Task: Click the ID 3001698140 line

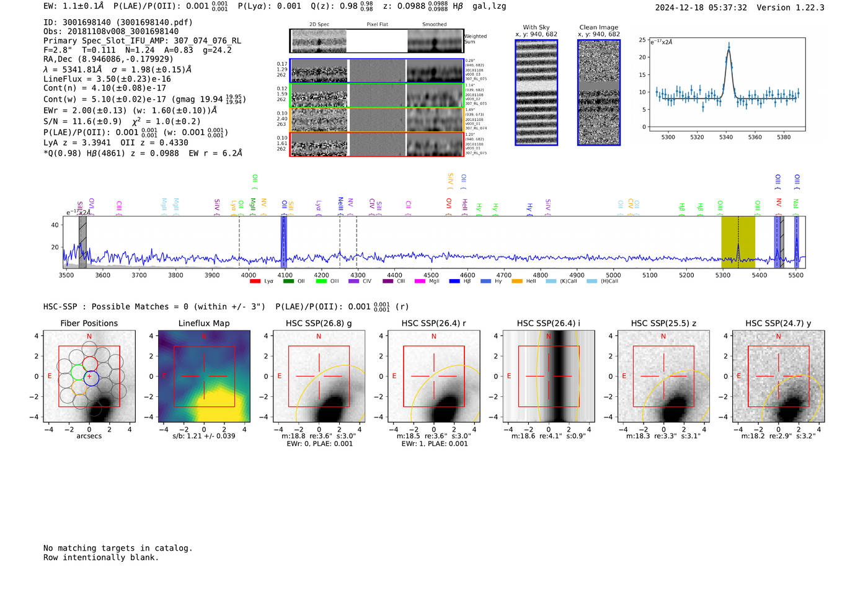Action: [118, 22]
